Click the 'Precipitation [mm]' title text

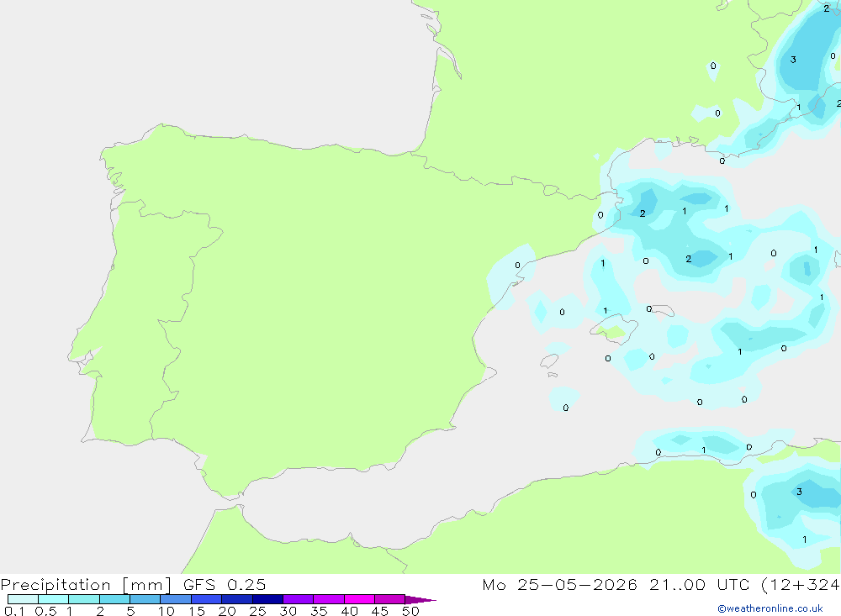[x=86, y=585]
